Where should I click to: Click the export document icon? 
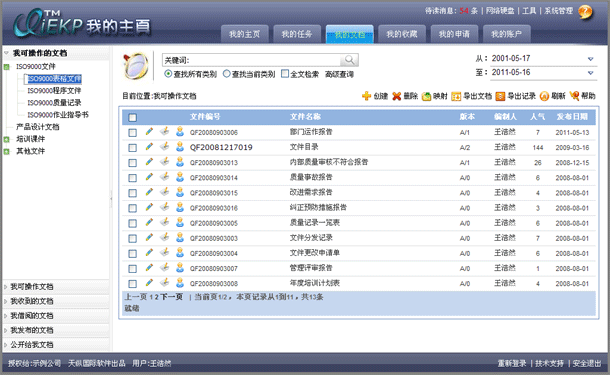coord(456,96)
